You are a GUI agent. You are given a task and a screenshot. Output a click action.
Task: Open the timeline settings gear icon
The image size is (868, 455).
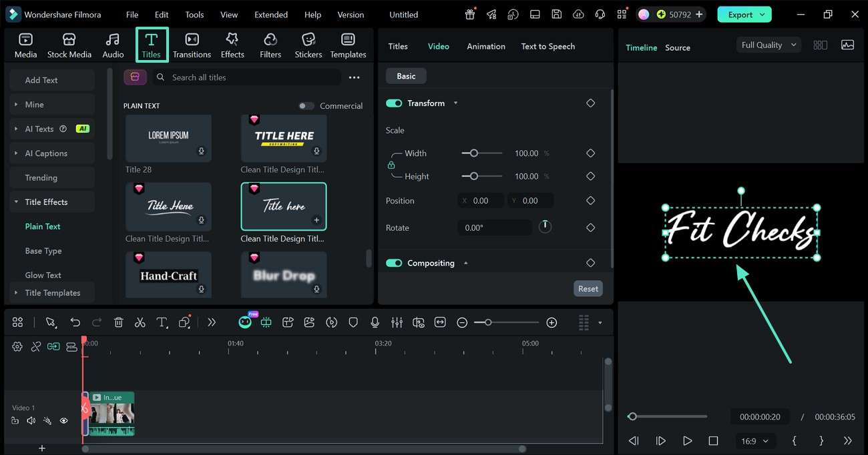(17, 346)
